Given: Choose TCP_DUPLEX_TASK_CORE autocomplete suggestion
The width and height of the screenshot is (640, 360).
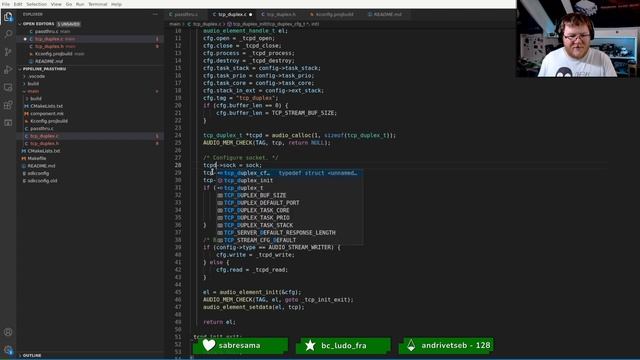Looking at the screenshot, I should pyautogui.click(x=289, y=210).
